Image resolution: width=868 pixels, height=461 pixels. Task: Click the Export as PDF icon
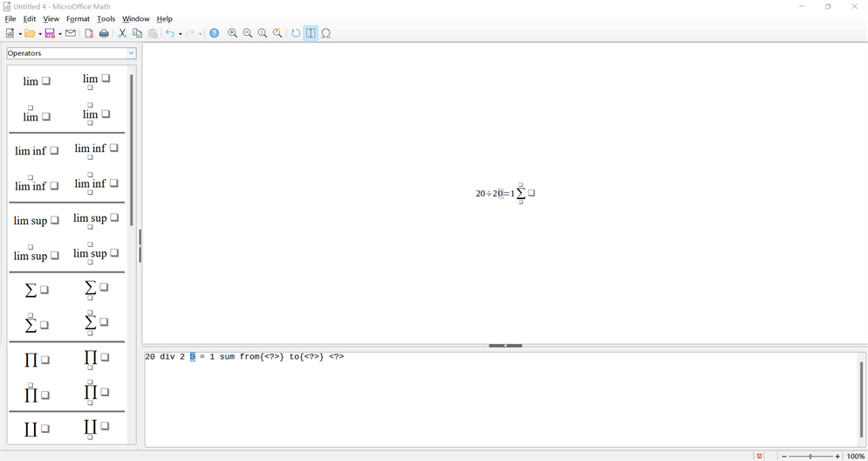click(89, 33)
